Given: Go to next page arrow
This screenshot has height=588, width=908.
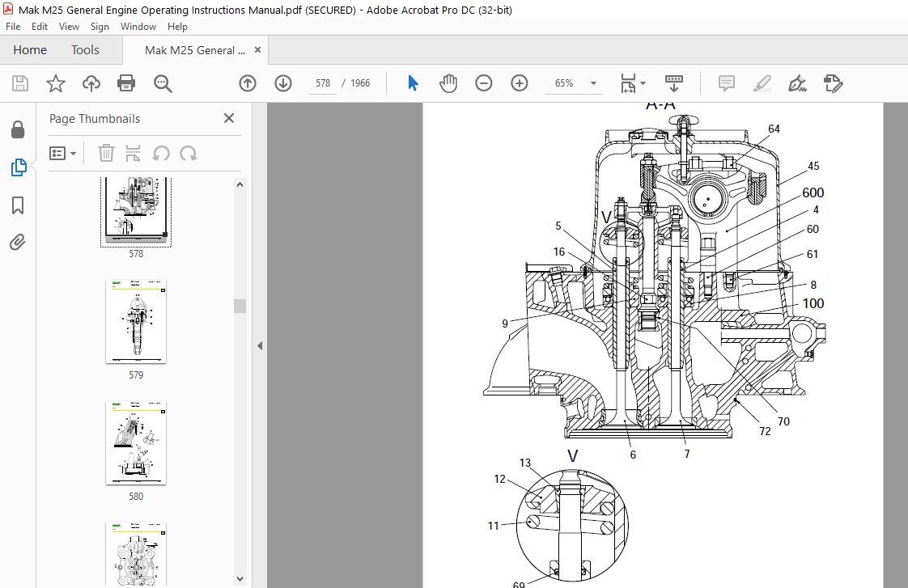Looking at the screenshot, I should [x=283, y=83].
